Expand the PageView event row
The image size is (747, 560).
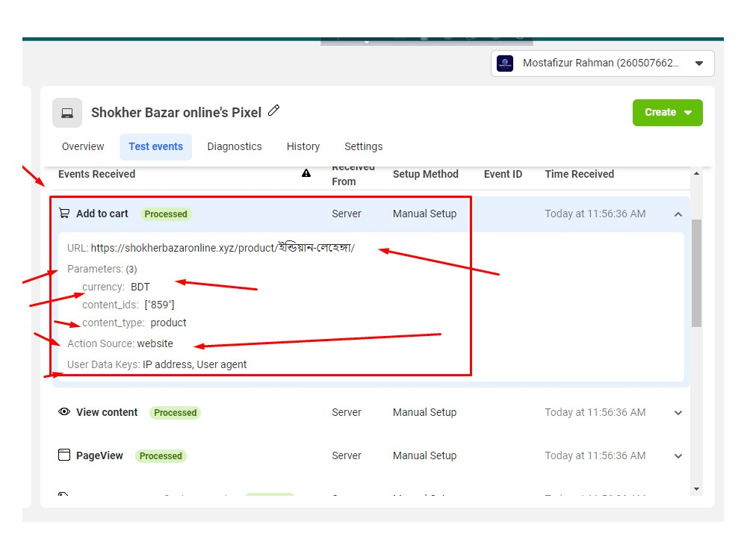tap(678, 455)
